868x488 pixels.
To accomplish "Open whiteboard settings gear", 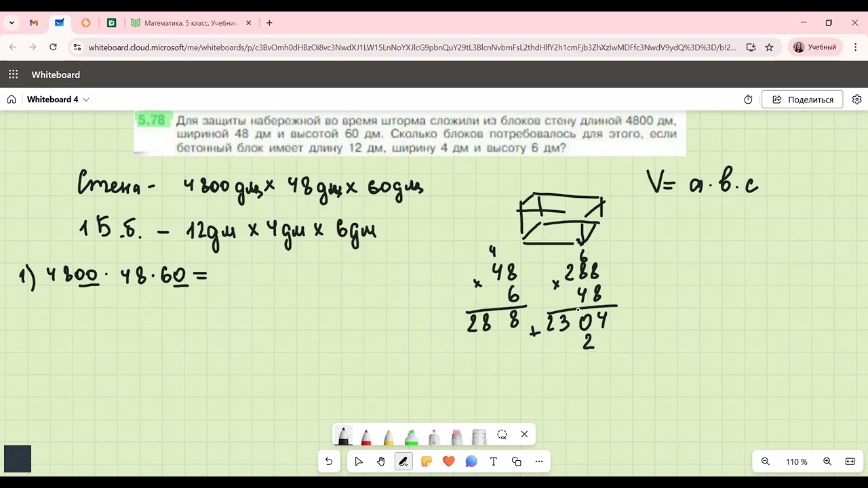I will coord(857,100).
